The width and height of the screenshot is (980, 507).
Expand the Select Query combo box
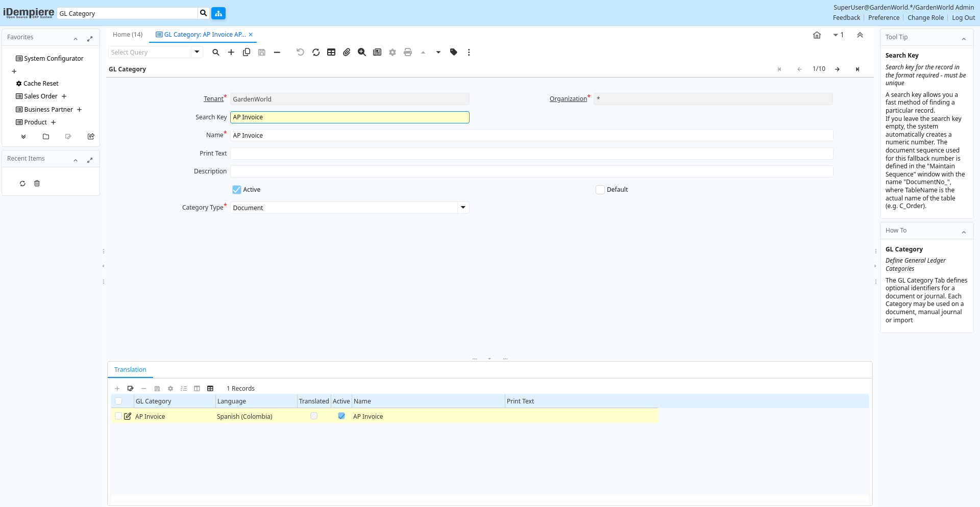point(197,52)
